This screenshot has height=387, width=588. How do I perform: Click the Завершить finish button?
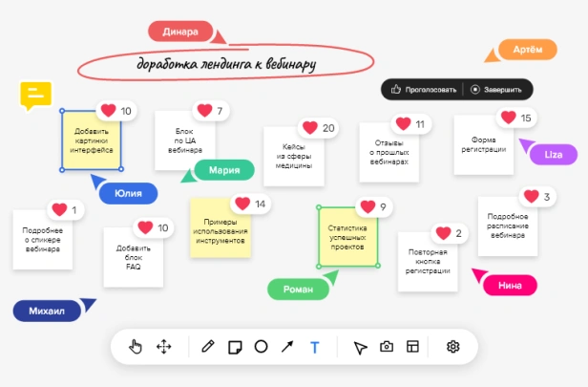495,90
